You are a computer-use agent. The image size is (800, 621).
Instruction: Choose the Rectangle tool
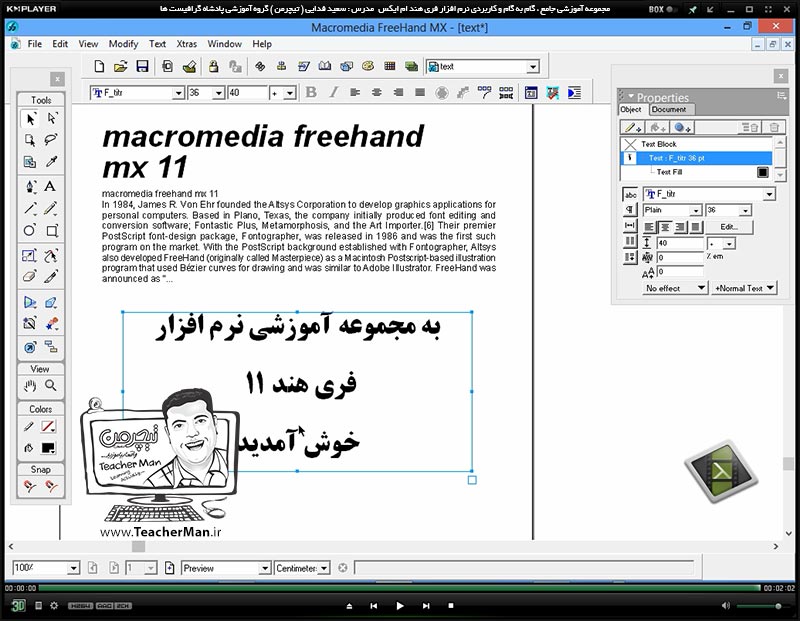(x=52, y=231)
